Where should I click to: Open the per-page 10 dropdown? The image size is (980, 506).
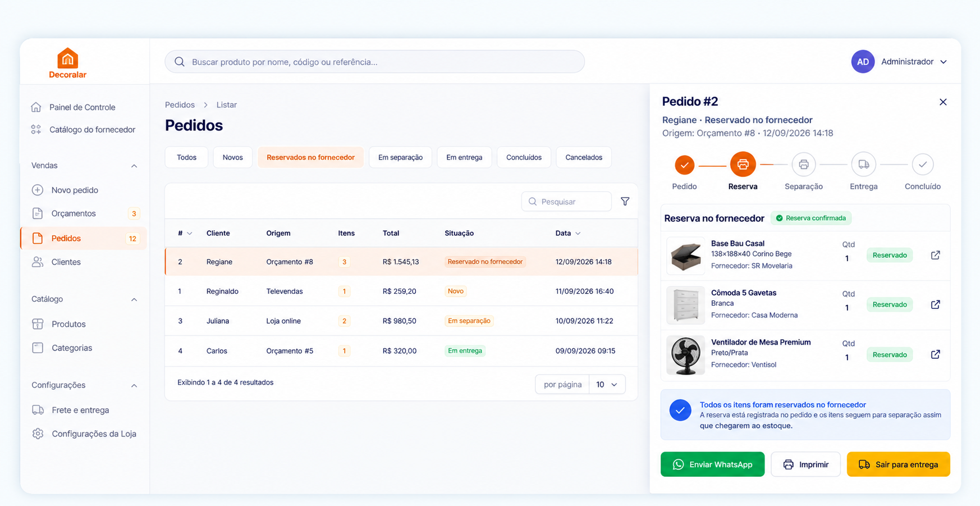[607, 384]
